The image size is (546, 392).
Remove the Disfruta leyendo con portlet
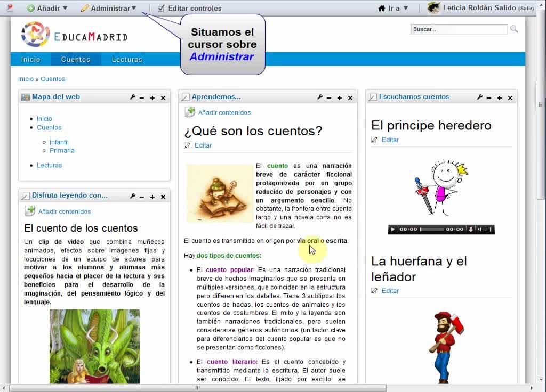(x=163, y=197)
